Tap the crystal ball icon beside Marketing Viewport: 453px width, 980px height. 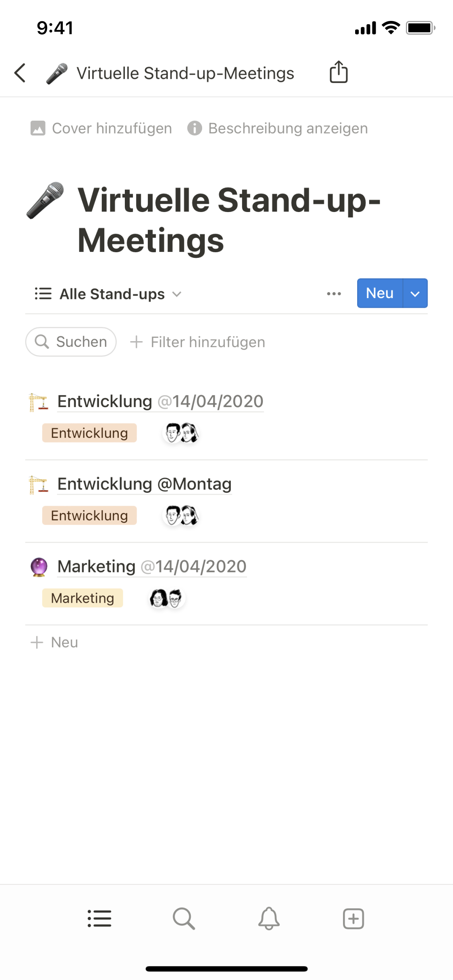pos(39,567)
